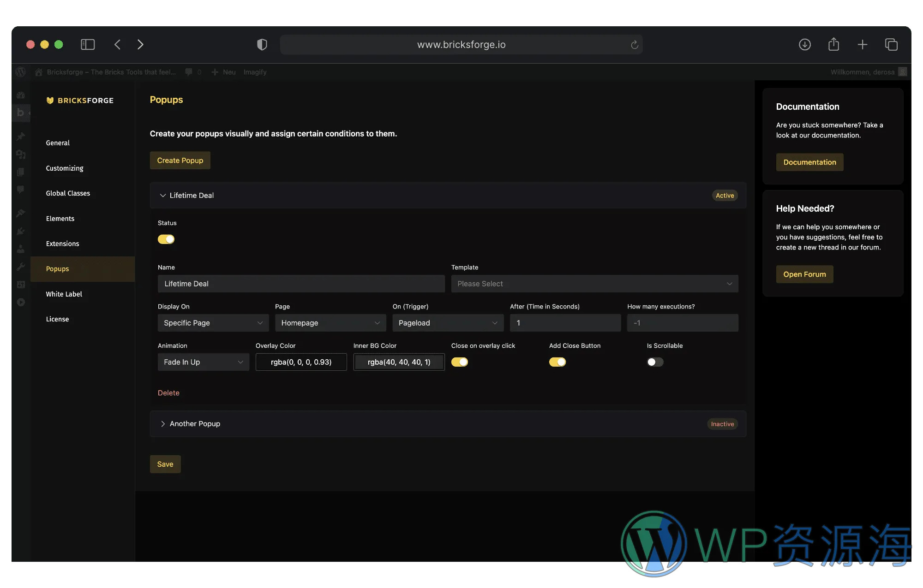Click the Save button
923x588 pixels.
point(165,464)
